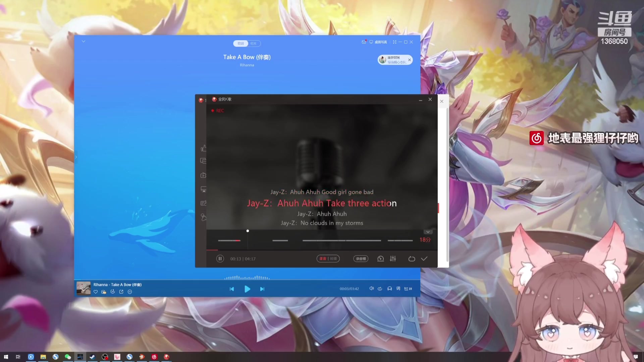Open the 录音棚 studio button
Image resolution: width=644 pixels, height=362 pixels.
[x=361, y=259]
